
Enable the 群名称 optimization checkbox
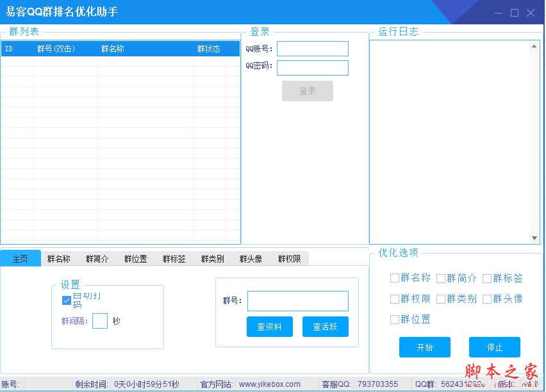[395, 278]
